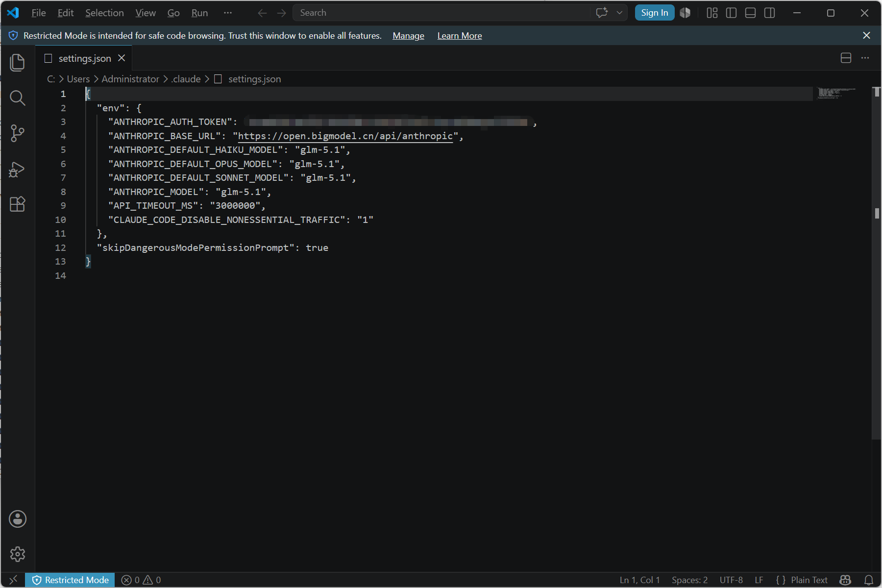Image resolution: width=882 pixels, height=588 pixels.
Task: Open the Selection menu
Action: tap(104, 13)
